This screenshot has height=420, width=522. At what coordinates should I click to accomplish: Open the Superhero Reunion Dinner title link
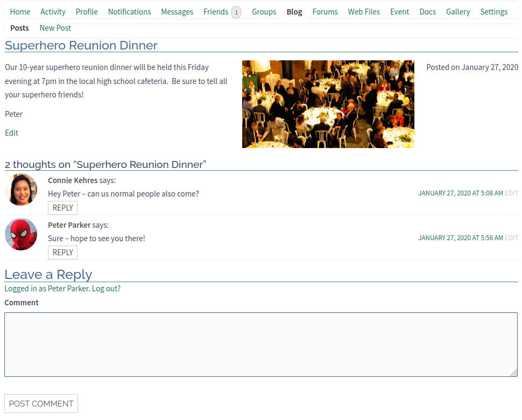pyautogui.click(x=81, y=45)
